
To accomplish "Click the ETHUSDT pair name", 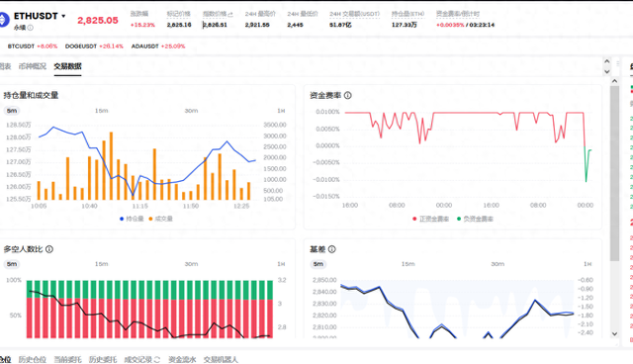I will [x=36, y=16].
